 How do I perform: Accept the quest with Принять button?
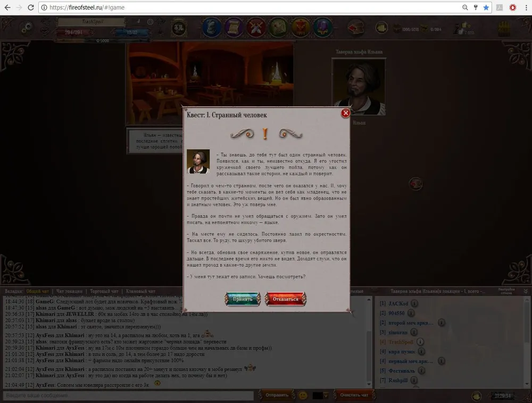point(242,299)
